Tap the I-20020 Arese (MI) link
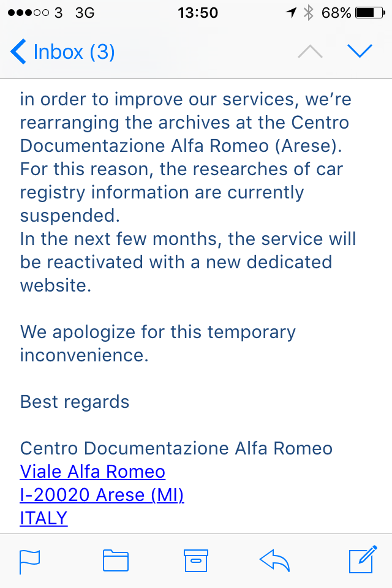The width and height of the screenshot is (392, 588). coord(102,495)
